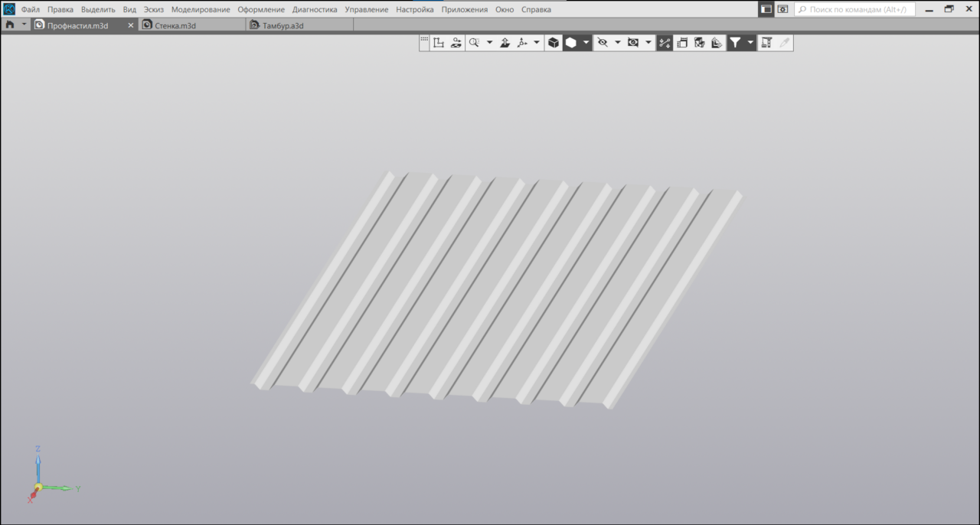
Task: Open the Диагностика menu
Action: [315, 9]
